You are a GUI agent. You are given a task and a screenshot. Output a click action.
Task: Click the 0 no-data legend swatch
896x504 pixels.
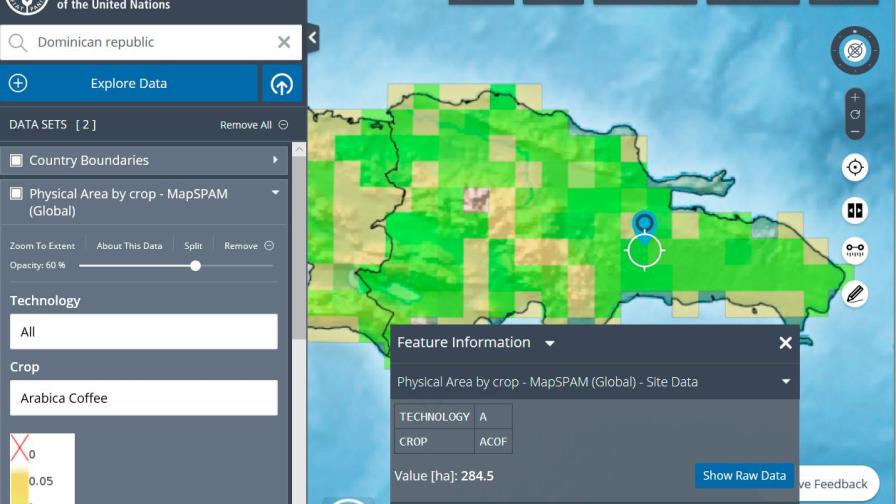(x=19, y=448)
